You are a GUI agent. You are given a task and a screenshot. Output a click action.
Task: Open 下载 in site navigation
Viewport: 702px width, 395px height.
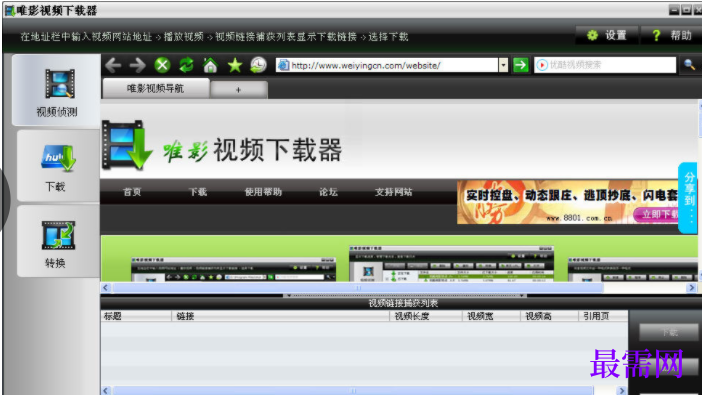(197, 192)
